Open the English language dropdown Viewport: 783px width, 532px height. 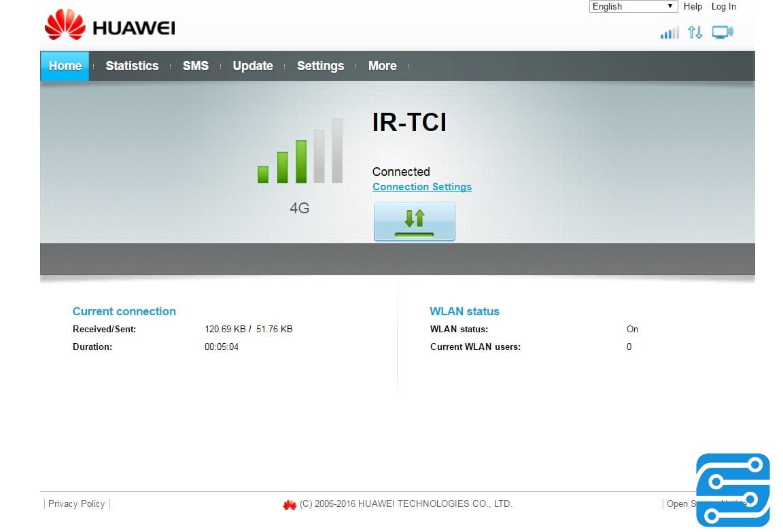[x=632, y=6]
